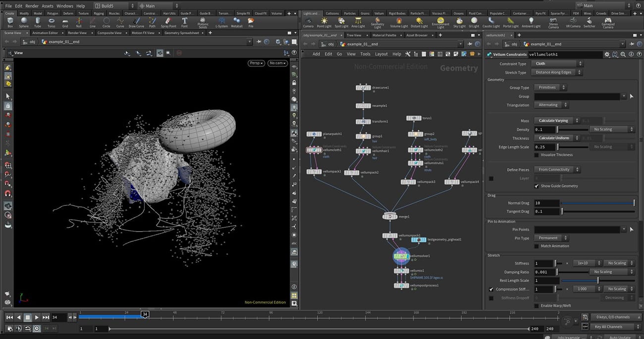
Task: Click the gear icon on vellumcloth1 header
Action: (607, 54)
